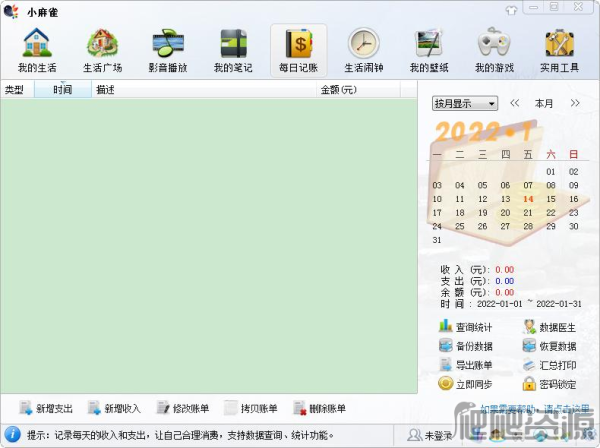The width and height of the screenshot is (600, 448).
Task: Select calendar date 31
Action: [437, 240]
